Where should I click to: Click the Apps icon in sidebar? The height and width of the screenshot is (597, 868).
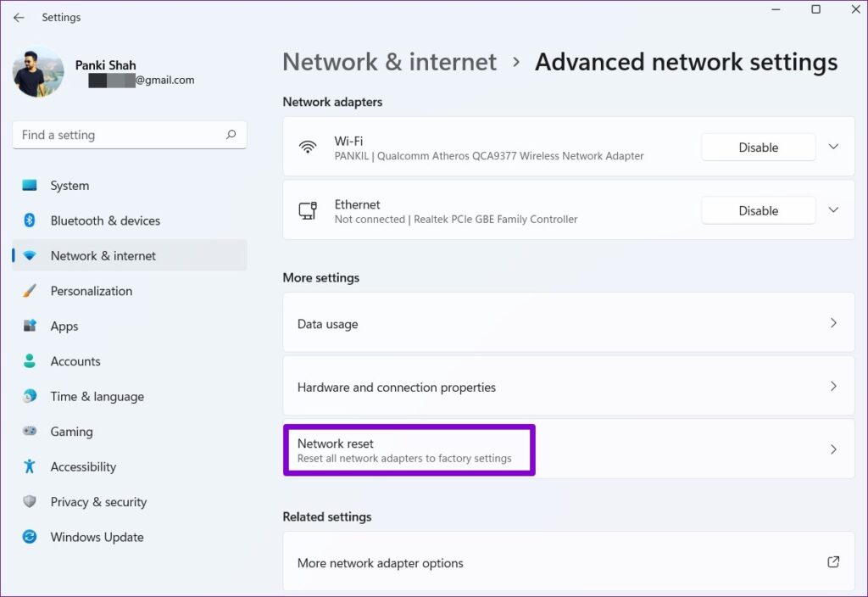click(x=30, y=326)
